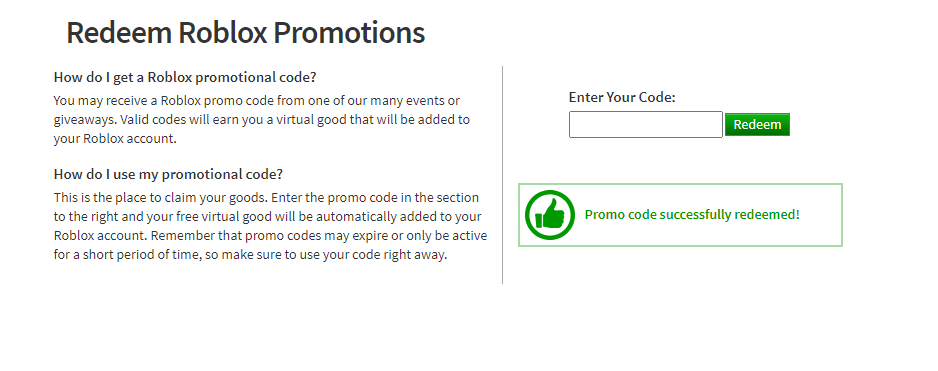
Task: Click the line starting 'This is the place to claim'
Action: click(x=266, y=197)
